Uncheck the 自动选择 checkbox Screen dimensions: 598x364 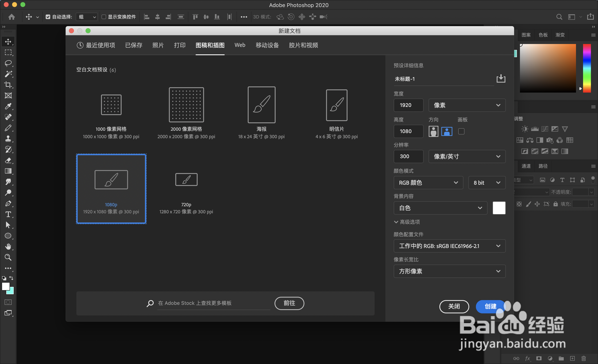48,17
